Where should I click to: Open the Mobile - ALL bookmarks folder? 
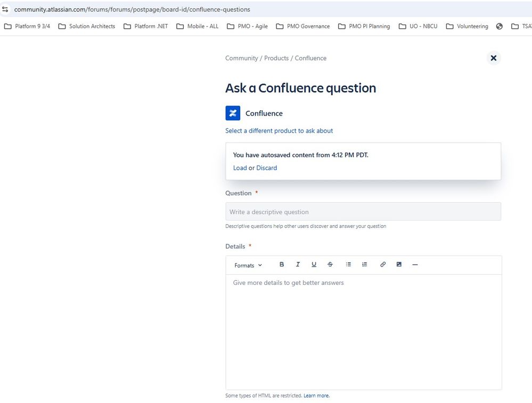click(x=198, y=26)
